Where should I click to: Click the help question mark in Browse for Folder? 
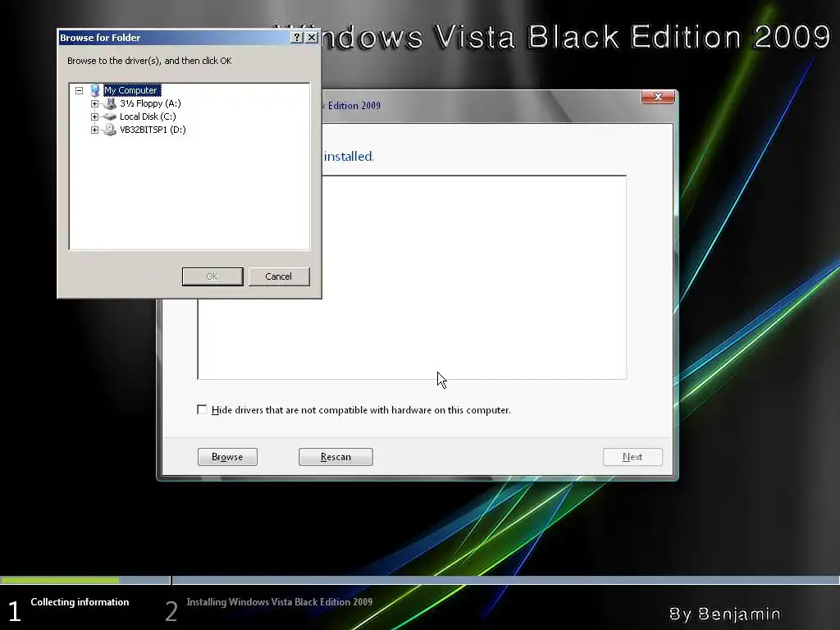(296, 38)
